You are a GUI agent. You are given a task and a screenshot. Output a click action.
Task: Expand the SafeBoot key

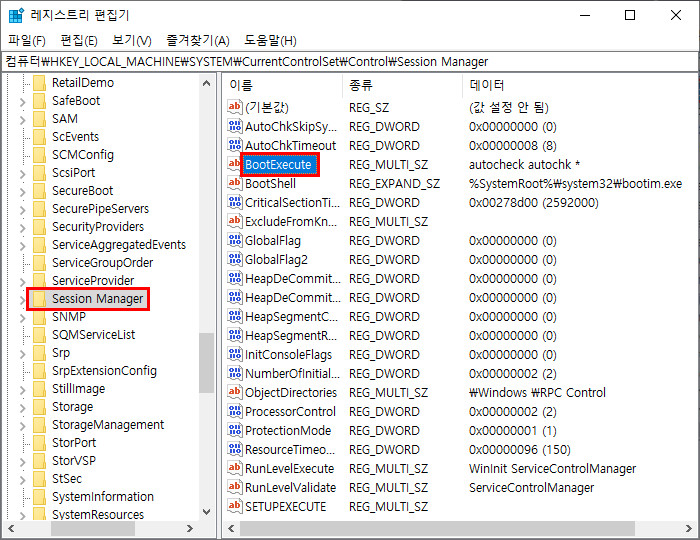point(22,101)
